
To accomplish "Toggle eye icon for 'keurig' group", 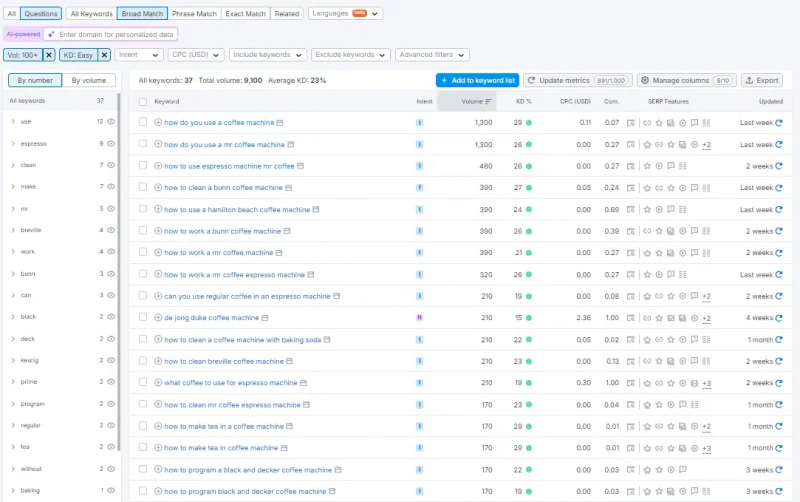I will (x=111, y=360).
